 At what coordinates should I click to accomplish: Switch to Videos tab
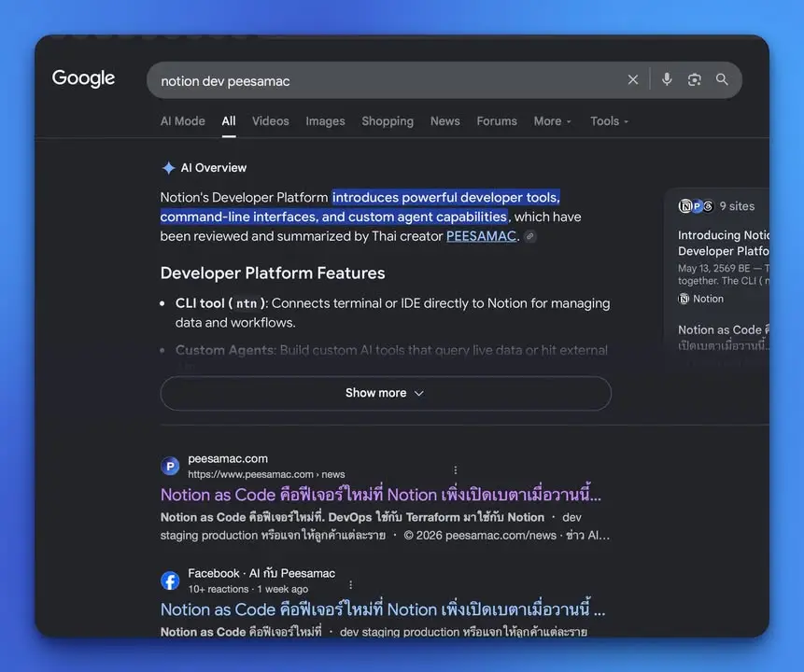[x=270, y=121]
